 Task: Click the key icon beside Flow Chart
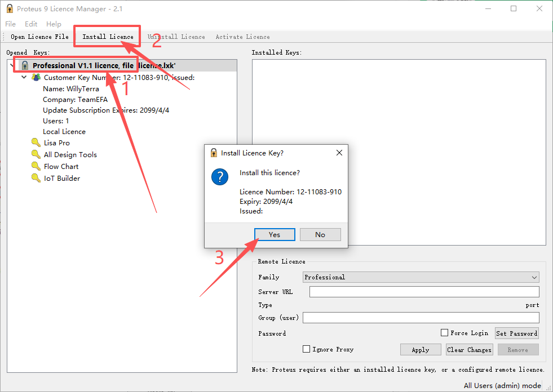click(x=36, y=166)
